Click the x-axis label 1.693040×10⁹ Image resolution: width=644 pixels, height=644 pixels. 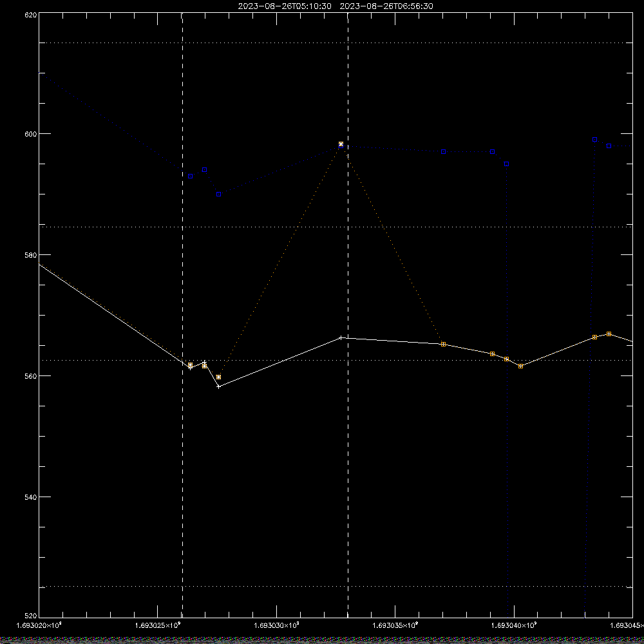click(x=514, y=625)
